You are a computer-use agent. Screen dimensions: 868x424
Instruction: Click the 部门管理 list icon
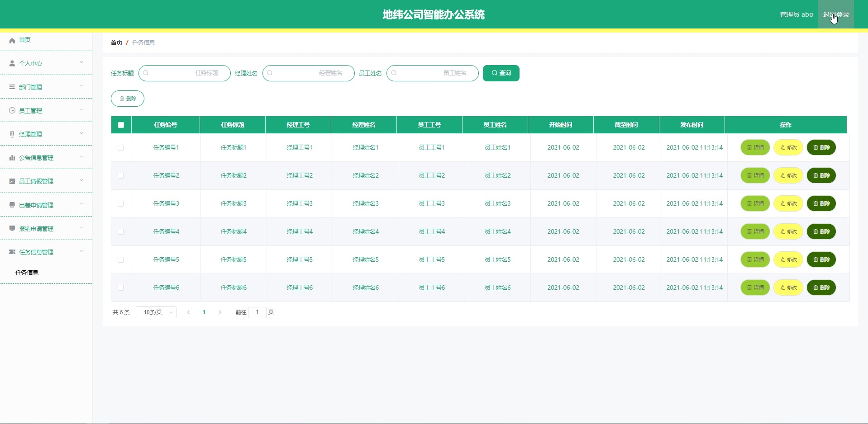[x=12, y=87]
